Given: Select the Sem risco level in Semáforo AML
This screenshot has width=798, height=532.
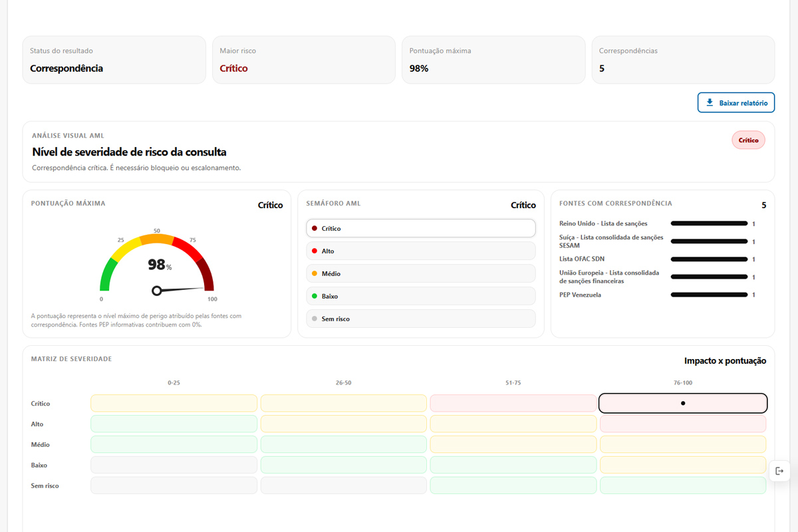Looking at the screenshot, I should click(x=421, y=319).
